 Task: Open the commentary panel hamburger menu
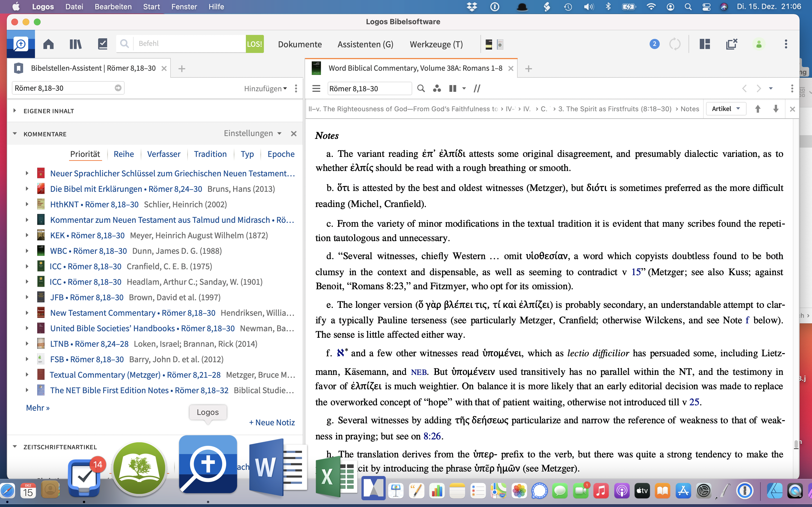(316, 88)
